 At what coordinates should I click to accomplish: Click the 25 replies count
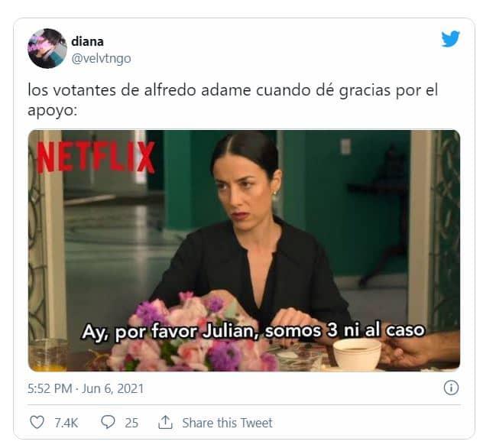tap(131, 423)
